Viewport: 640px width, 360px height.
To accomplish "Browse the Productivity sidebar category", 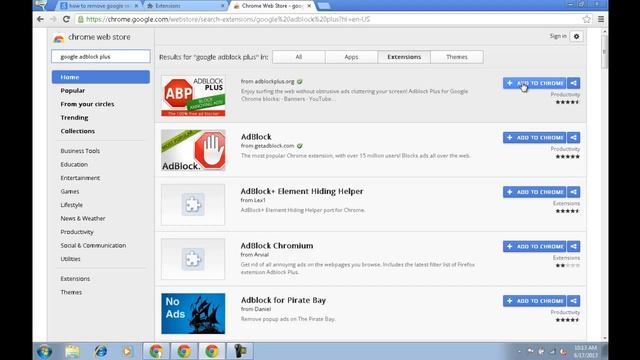I will click(x=77, y=232).
